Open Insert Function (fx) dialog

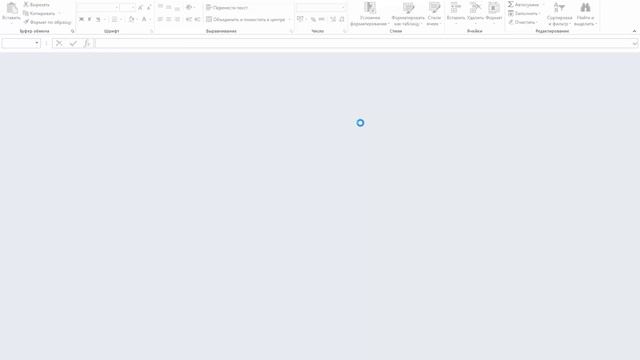(x=87, y=43)
